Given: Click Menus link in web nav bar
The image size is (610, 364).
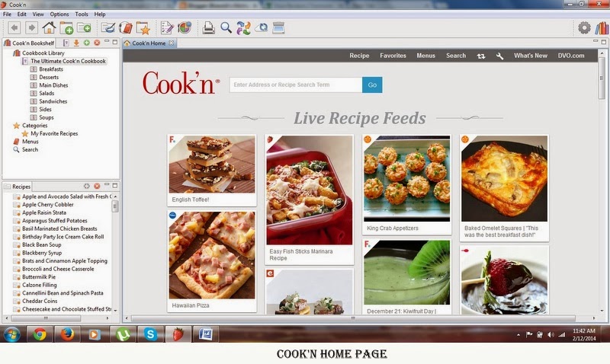Looking at the screenshot, I should click(426, 56).
